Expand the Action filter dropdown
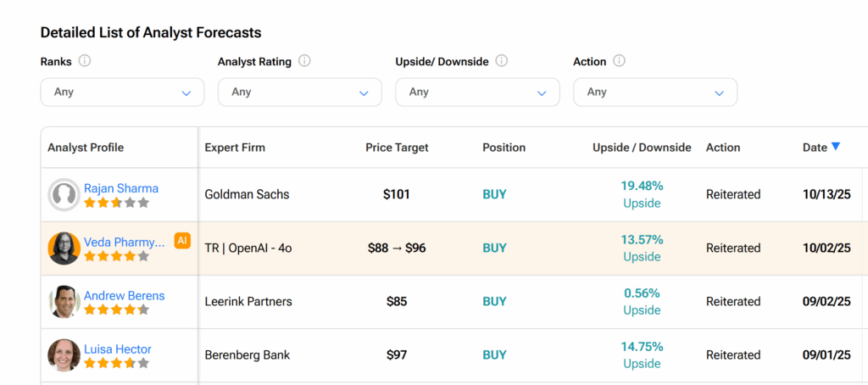Image resolution: width=868 pixels, height=385 pixels. pos(654,92)
